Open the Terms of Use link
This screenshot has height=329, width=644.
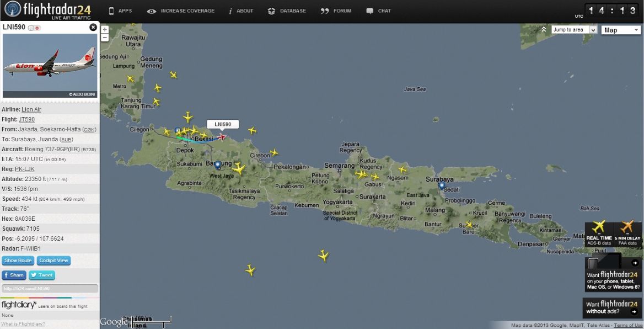coord(628,325)
